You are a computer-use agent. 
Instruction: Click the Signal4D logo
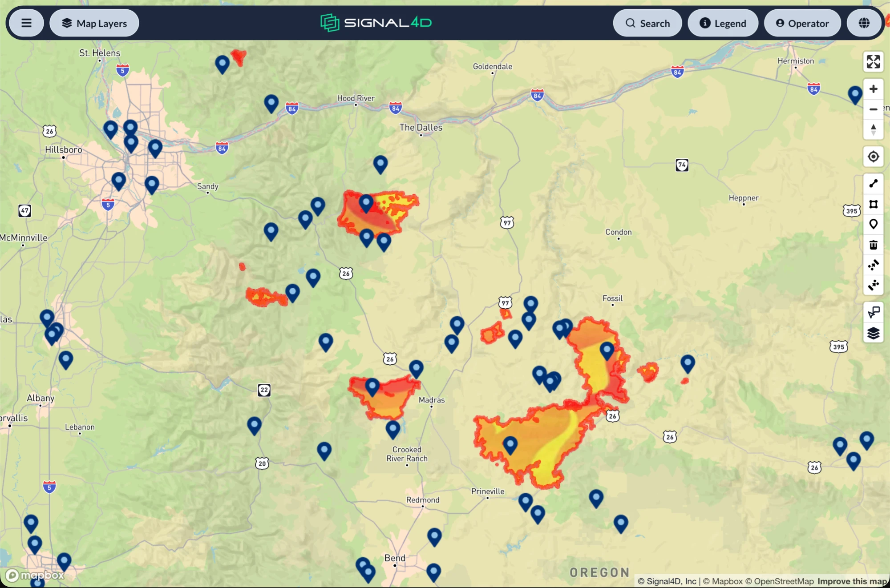(x=376, y=23)
